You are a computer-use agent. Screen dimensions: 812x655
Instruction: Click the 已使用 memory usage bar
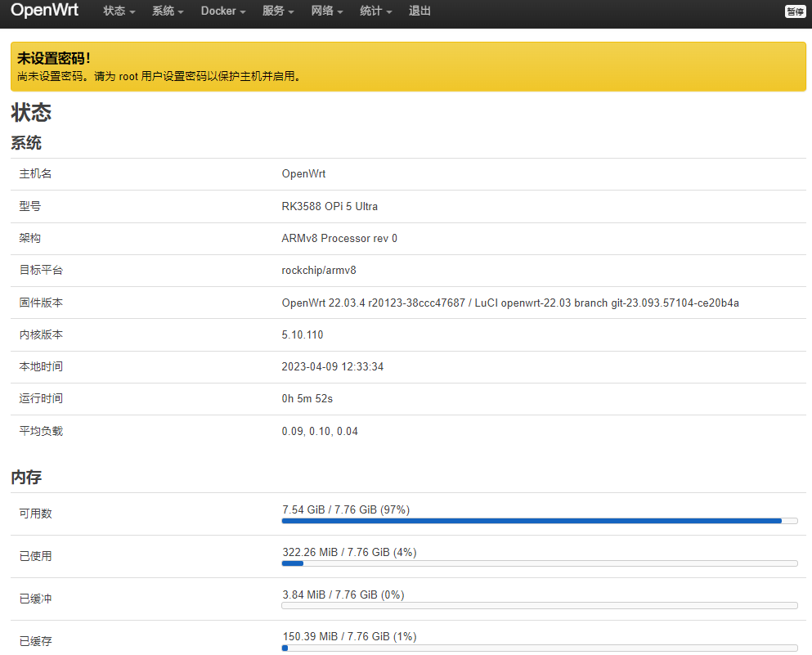[539, 563]
